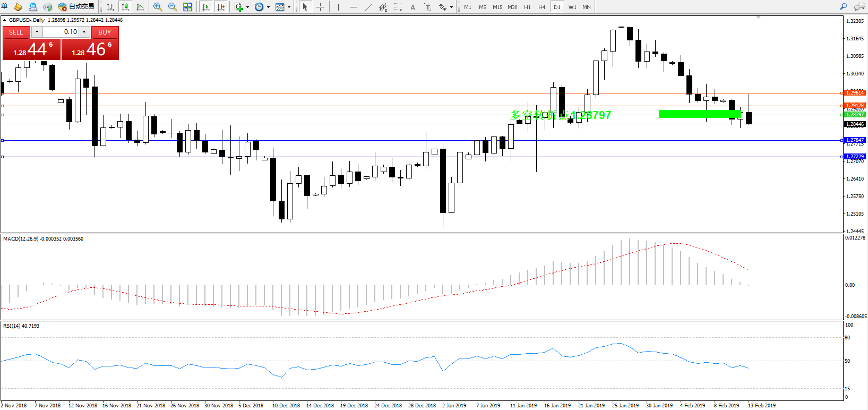Click the Zoom Out magnifier icon
This screenshot has width=868, height=410.
[173, 7]
